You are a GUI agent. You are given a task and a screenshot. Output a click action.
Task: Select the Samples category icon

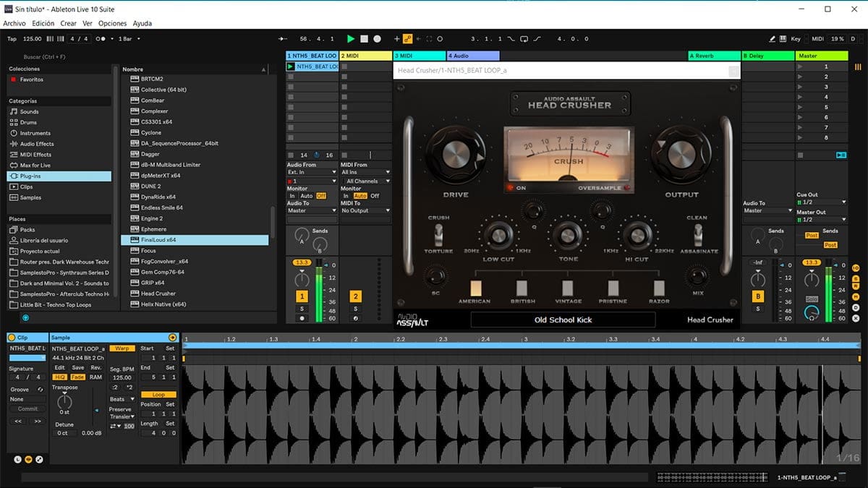point(14,197)
